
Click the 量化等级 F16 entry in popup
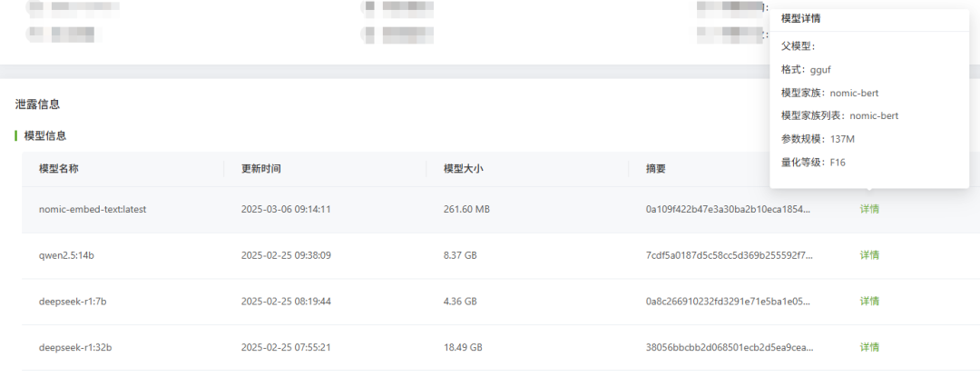tap(814, 163)
